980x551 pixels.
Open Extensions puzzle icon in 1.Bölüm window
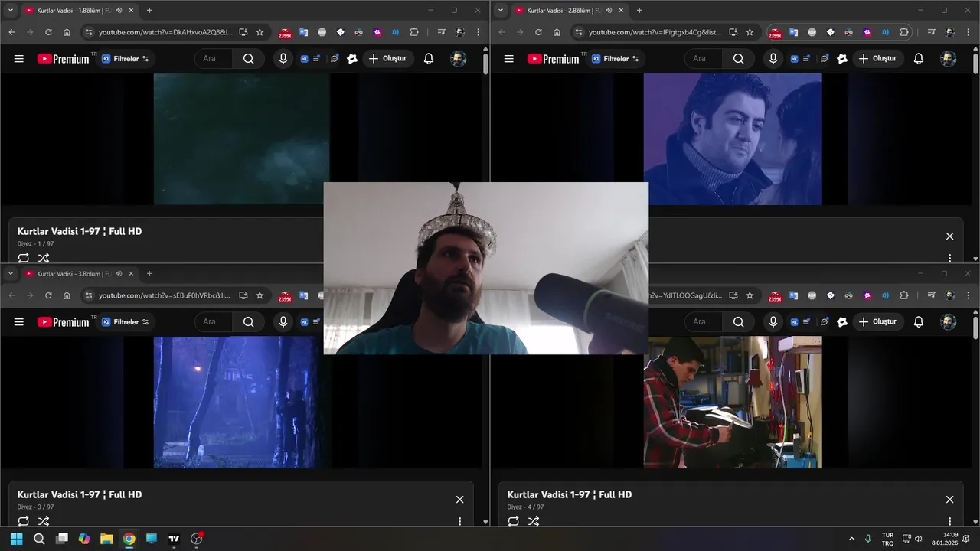click(414, 32)
